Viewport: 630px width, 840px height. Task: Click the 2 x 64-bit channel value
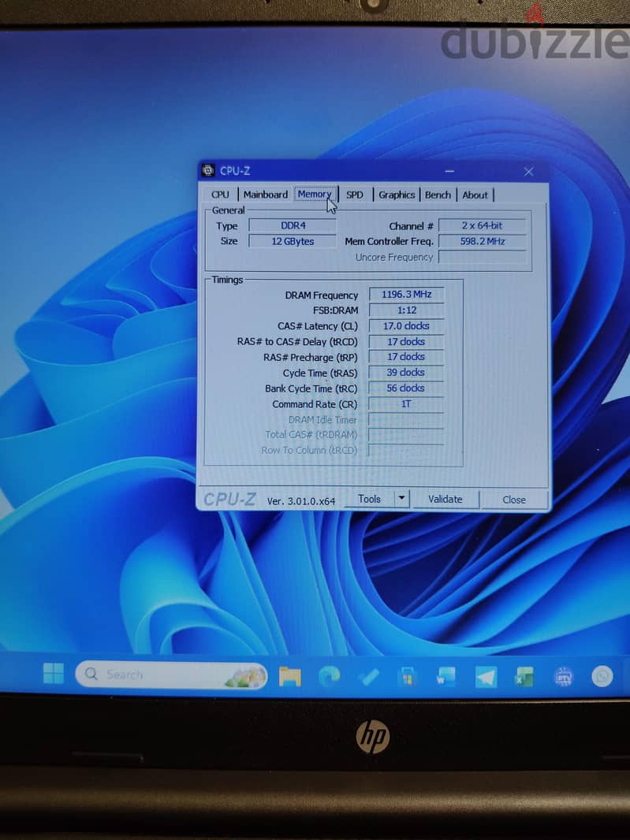point(482,225)
